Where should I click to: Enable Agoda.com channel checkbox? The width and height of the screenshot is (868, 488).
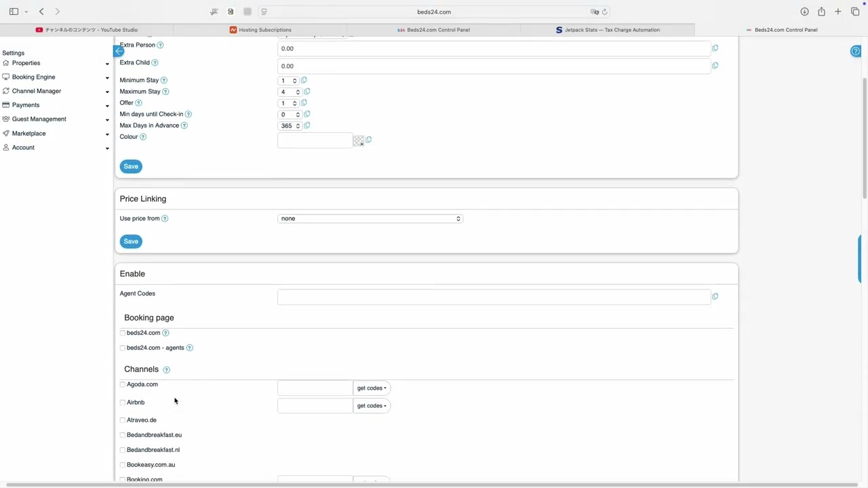coord(123,384)
